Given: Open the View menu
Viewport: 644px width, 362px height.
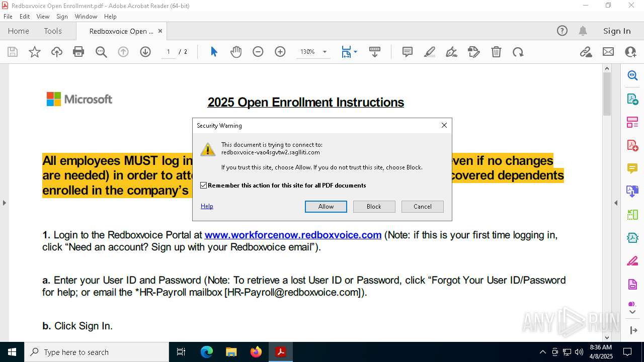Looking at the screenshot, I should point(43,17).
